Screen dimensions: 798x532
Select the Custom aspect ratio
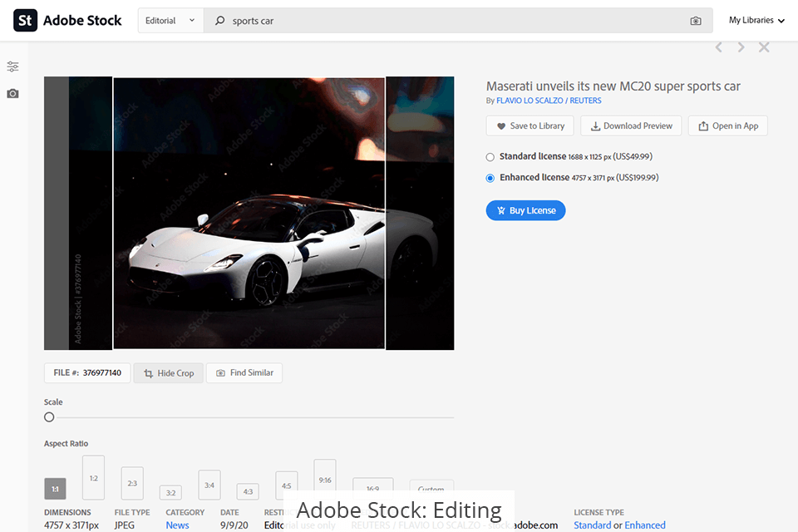[431, 486]
